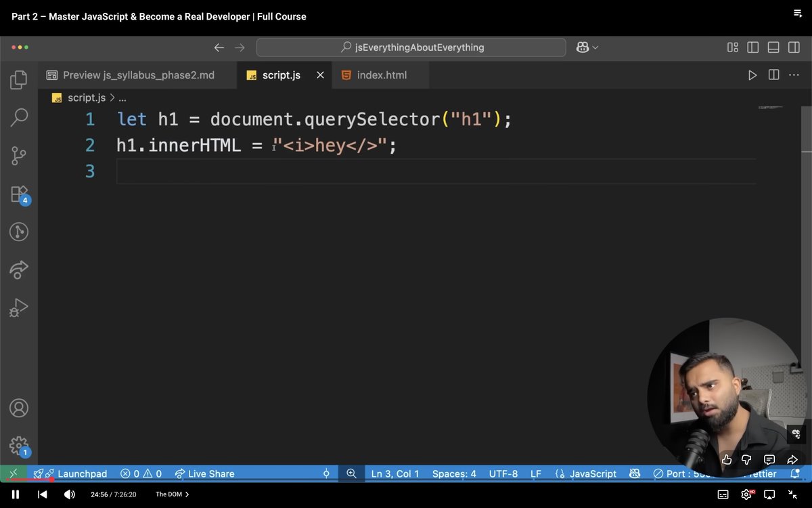This screenshot has width=812, height=508.
Task: Change Spaces: 4 indentation setting
Action: pyautogui.click(x=454, y=473)
